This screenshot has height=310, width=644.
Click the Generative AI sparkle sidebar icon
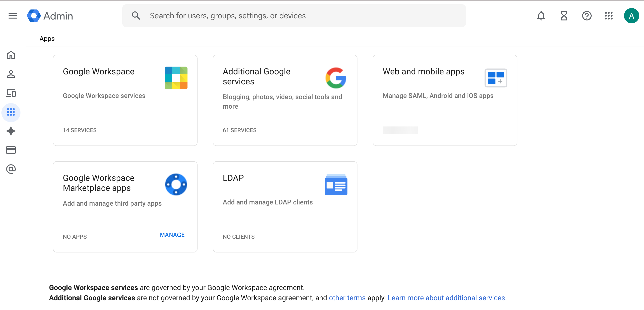[11, 131]
